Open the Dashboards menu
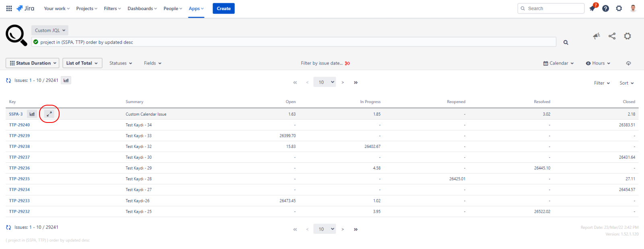The height and width of the screenshot is (249, 644). pyautogui.click(x=142, y=8)
